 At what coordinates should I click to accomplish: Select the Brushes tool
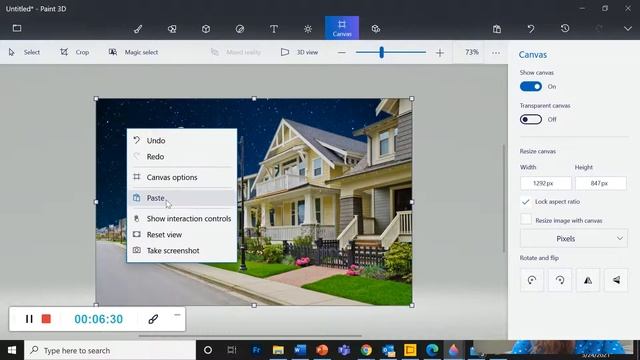pos(138,29)
